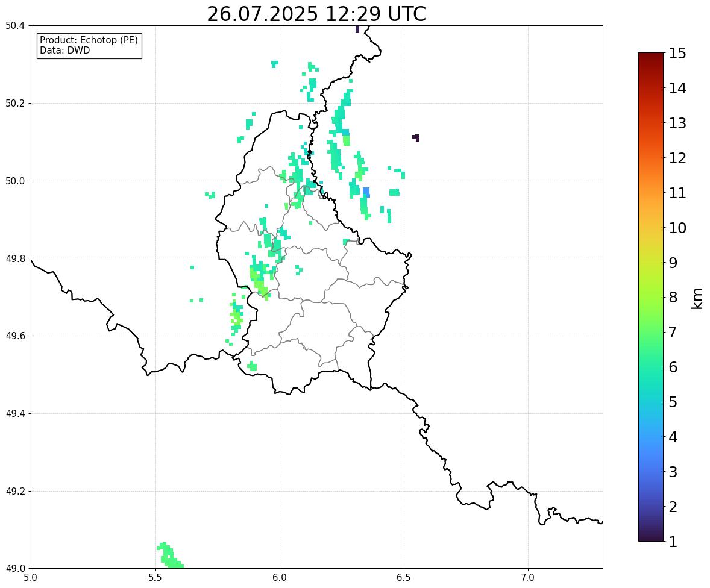
Task: Click the colorbar tick label 4
Action: (673, 437)
